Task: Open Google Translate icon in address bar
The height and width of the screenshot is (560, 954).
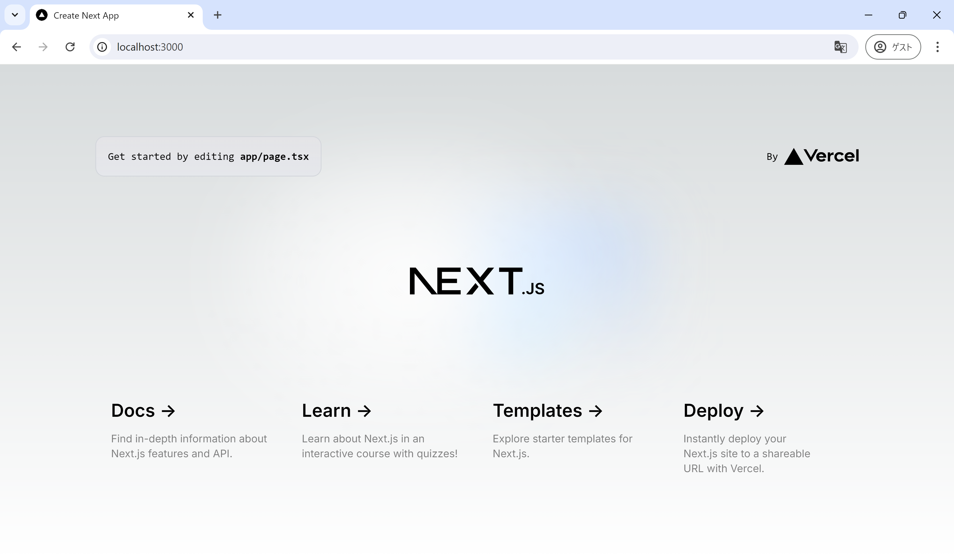Action: click(x=840, y=47)
